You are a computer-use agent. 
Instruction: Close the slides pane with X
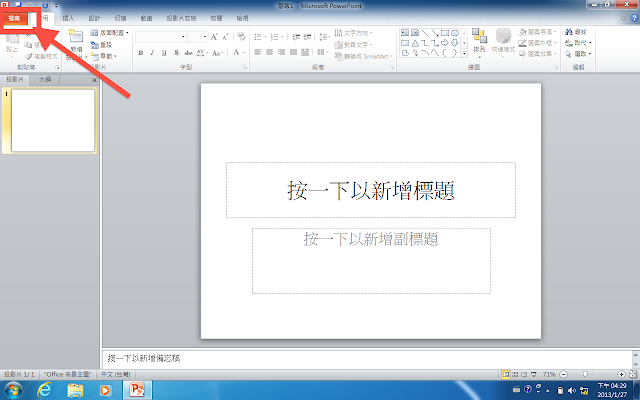click(94, 80)
